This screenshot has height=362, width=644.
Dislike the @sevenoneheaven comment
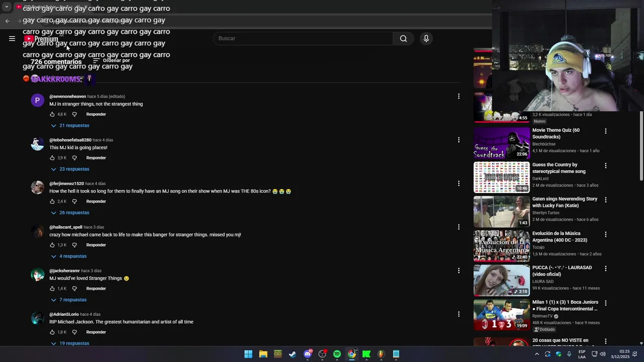(74, 114)
